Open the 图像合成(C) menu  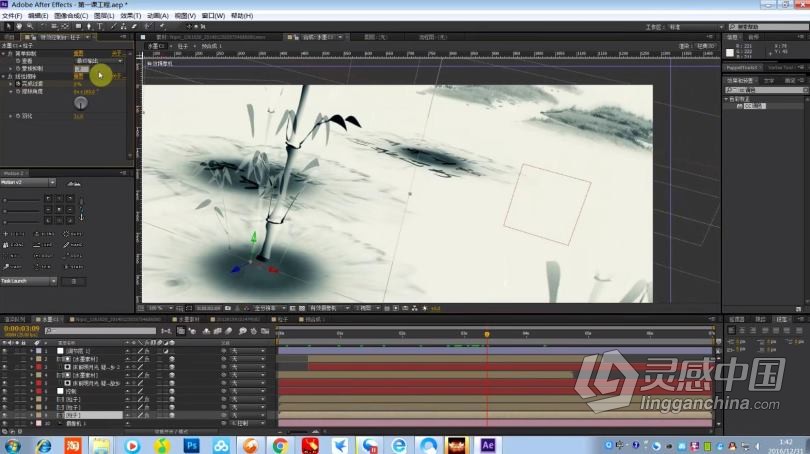point(71,16)
